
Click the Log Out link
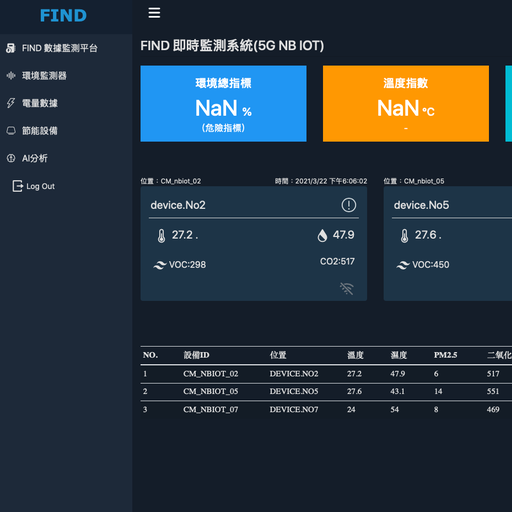[x=40, y=186]
